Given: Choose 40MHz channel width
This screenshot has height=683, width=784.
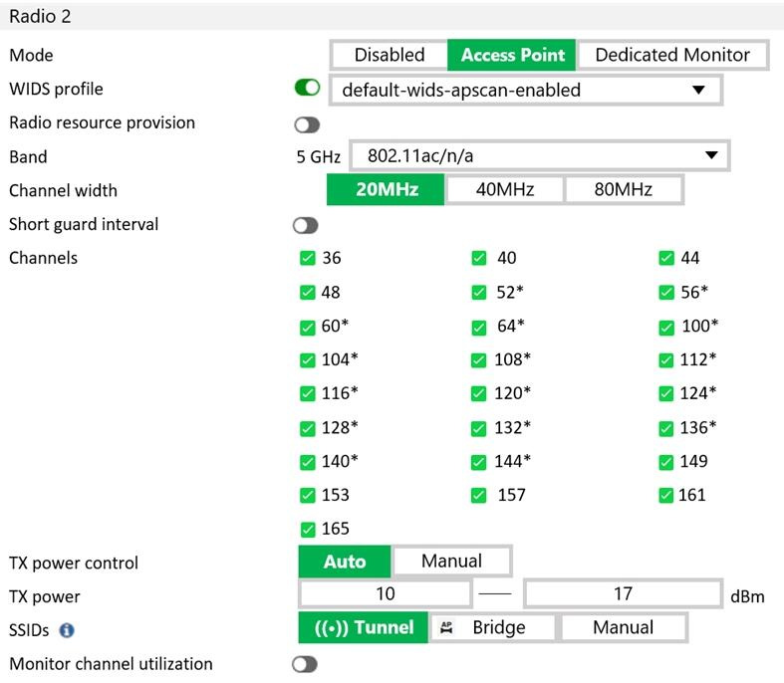Looking at the screenshot, I should click(x=504, y=190).
